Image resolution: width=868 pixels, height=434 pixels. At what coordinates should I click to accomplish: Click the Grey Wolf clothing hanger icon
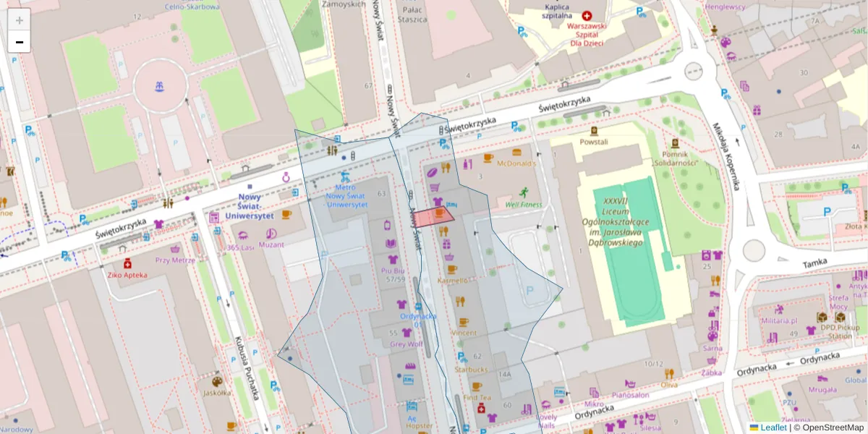(x=407, y=331)
